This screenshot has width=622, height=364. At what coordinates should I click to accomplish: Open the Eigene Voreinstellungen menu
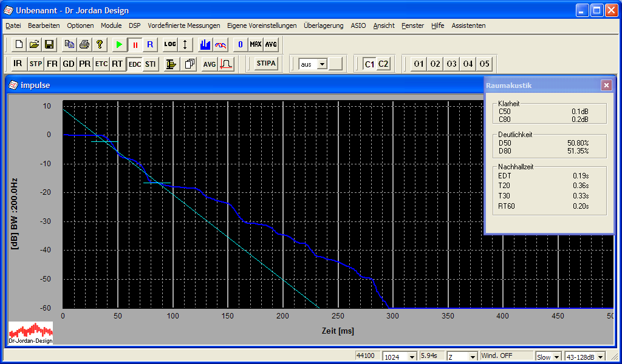[x=262, y=25]
